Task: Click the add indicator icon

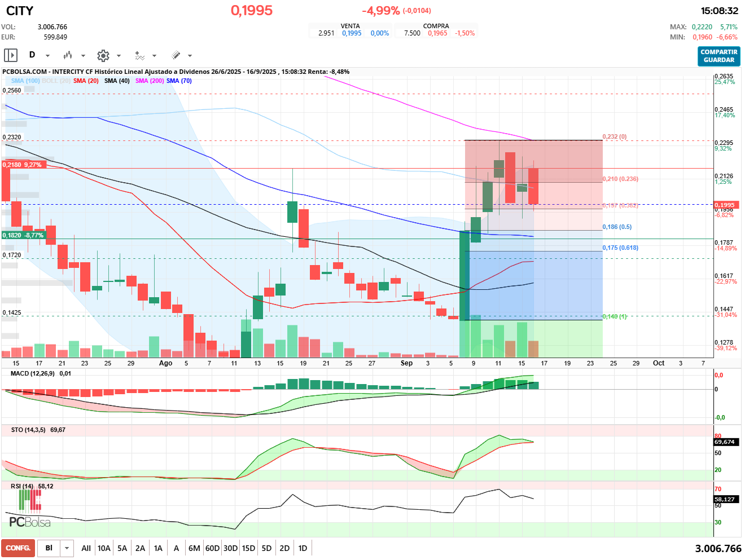Action: click(139, 55)
